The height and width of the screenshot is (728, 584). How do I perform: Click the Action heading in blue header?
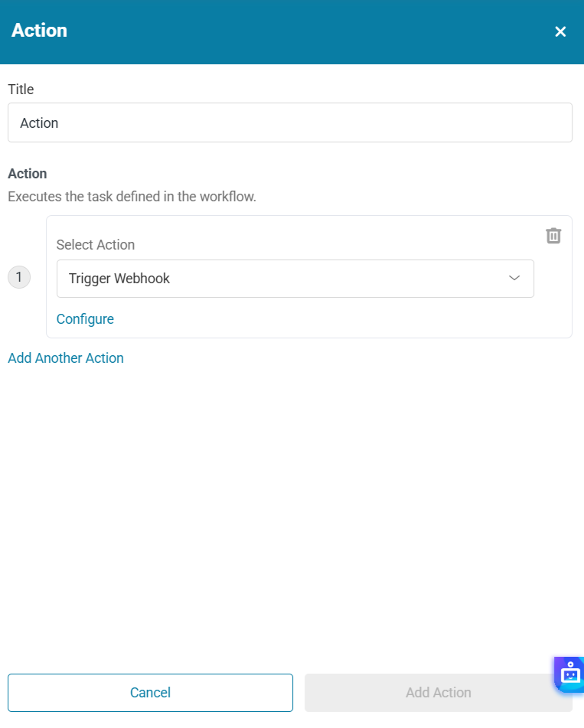(40, 31)
